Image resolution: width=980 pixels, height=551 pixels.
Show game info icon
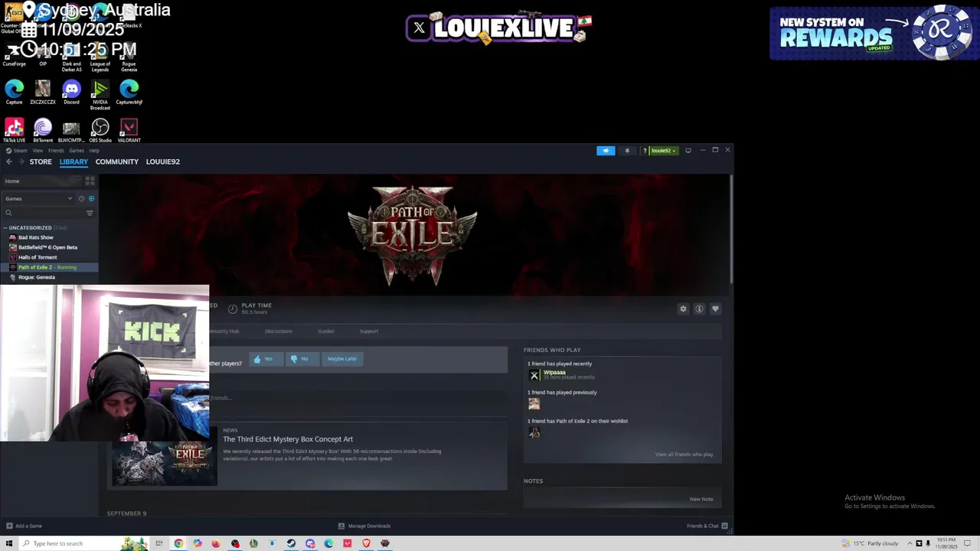[699, 308]
